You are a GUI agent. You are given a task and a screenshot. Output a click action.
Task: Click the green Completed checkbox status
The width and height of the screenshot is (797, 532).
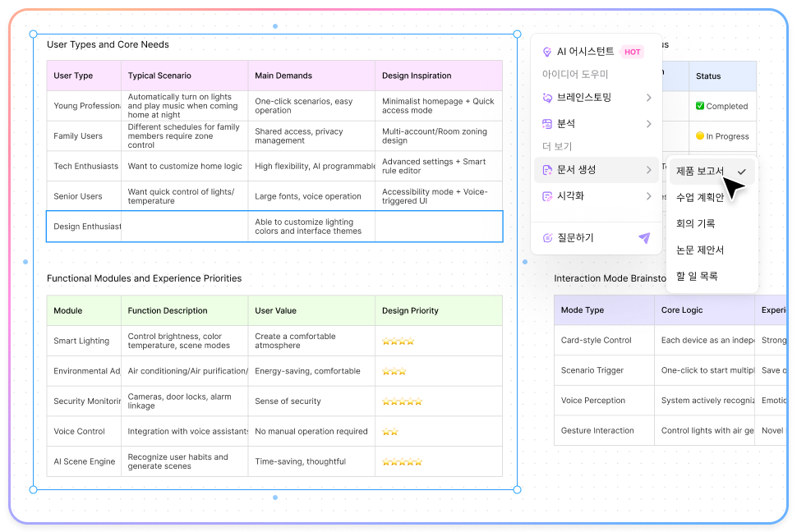[700, 106]
